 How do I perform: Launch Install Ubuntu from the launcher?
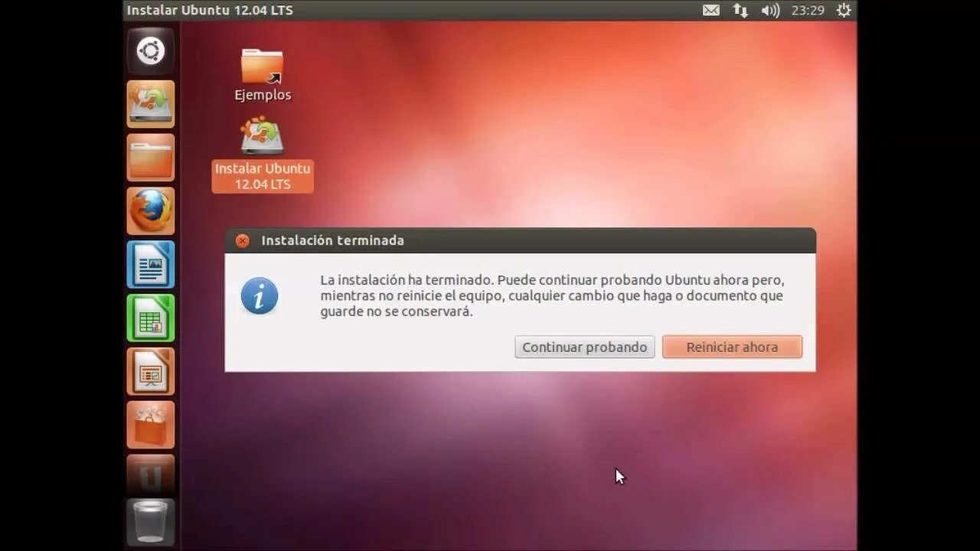coord(151,104)
